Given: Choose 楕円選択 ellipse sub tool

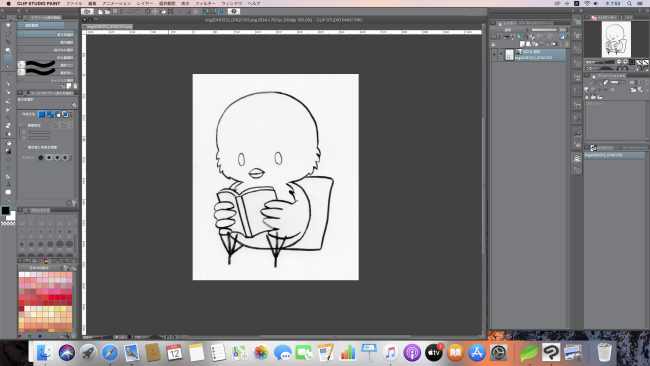Looking at the screenshot, I should [x=46, y=42].
